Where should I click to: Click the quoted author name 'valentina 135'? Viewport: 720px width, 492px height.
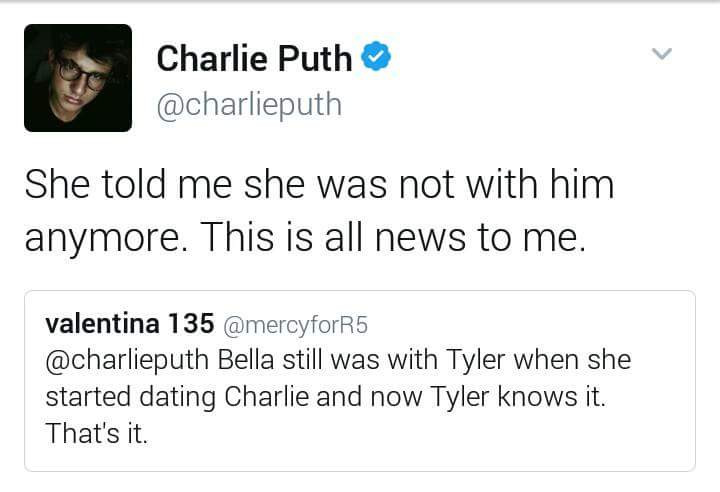(129, 323)
